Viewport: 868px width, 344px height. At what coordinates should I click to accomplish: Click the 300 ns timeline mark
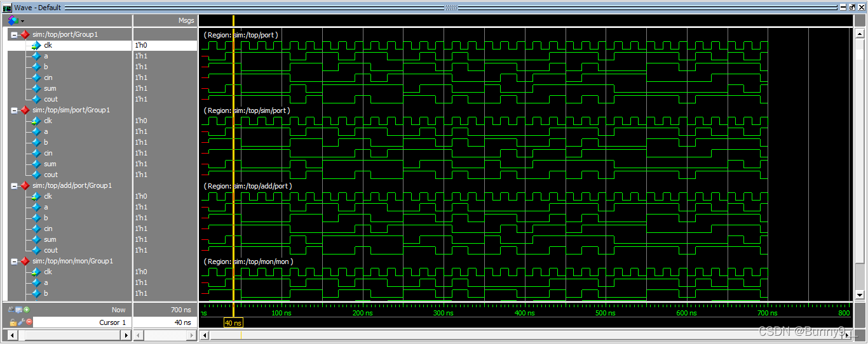444,313
